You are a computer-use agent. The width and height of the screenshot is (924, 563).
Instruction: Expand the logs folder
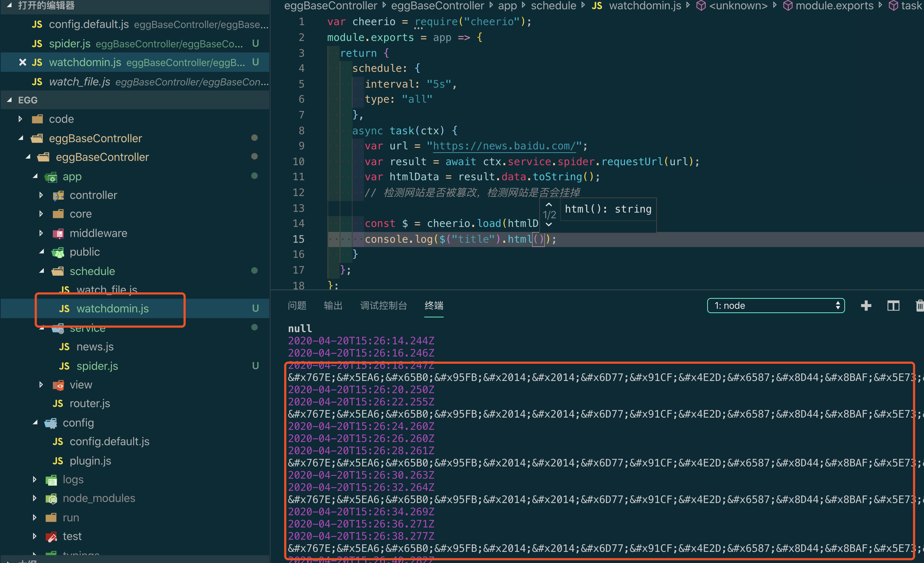(34, 479)
